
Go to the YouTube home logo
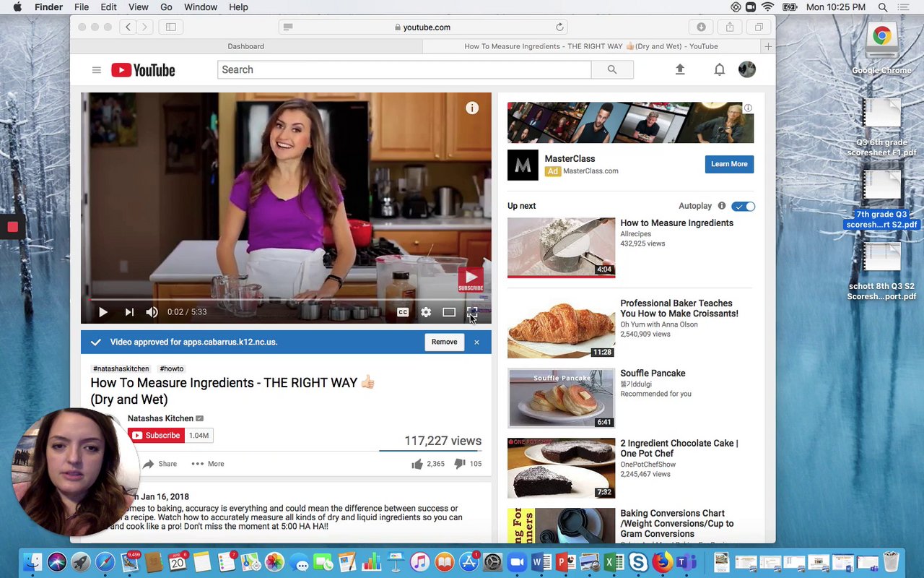coord(143,70)
